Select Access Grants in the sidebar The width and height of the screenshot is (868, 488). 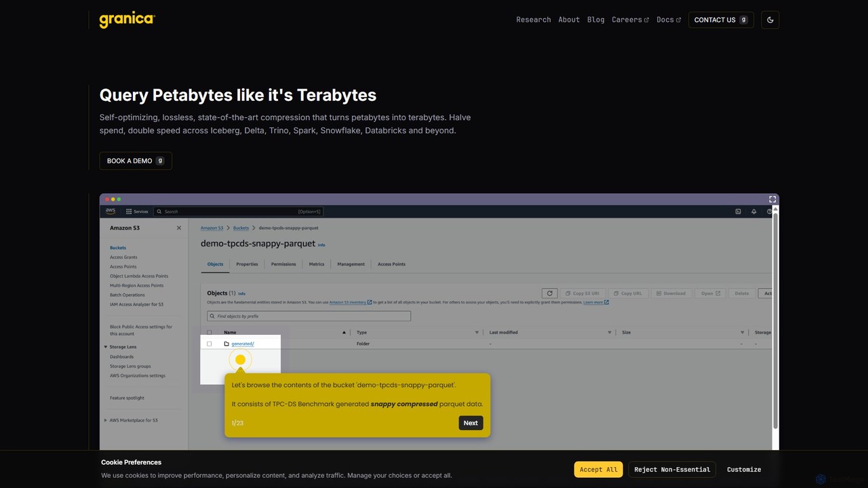[x=123, y=257]
